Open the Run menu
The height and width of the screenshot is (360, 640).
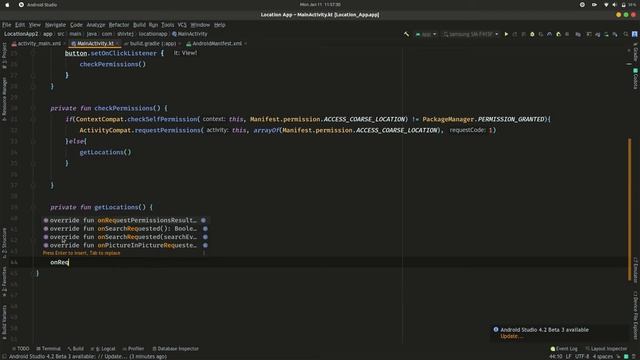coord(153,25)
